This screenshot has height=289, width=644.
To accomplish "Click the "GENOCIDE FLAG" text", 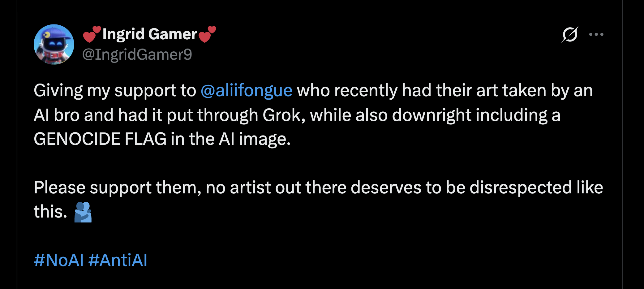I will click(x=100, y=139).
